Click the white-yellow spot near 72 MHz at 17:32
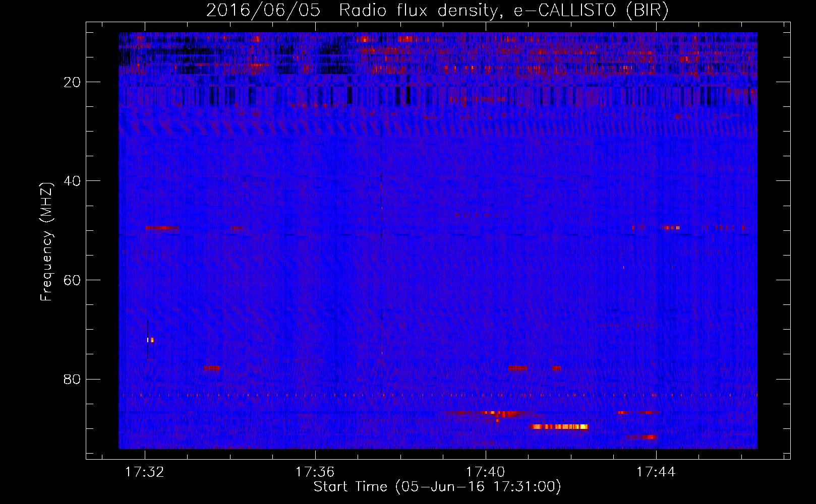 (150, 340)
